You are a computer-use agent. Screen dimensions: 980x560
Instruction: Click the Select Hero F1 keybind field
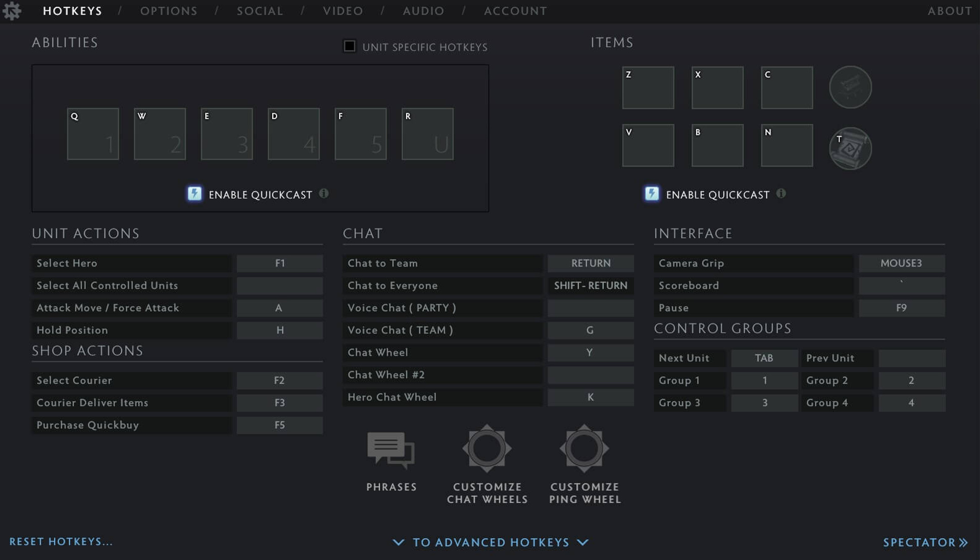(279, 263)
